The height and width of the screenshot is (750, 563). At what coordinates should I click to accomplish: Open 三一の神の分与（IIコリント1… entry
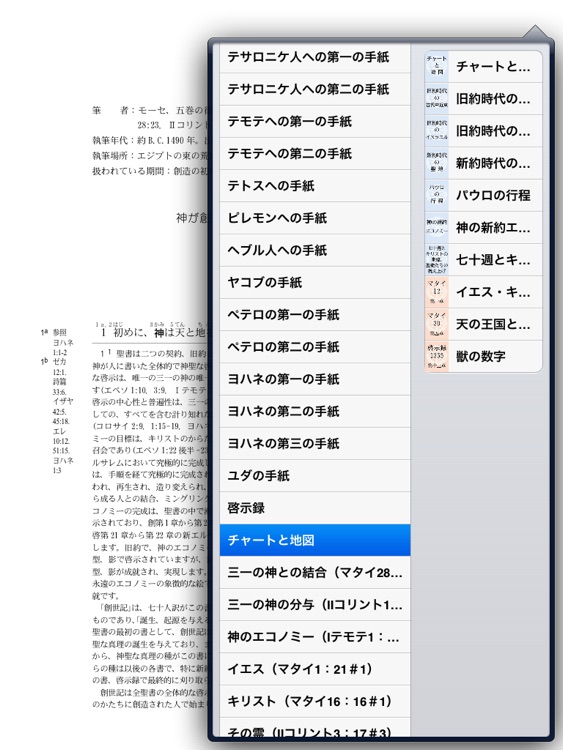click(315, 605)
